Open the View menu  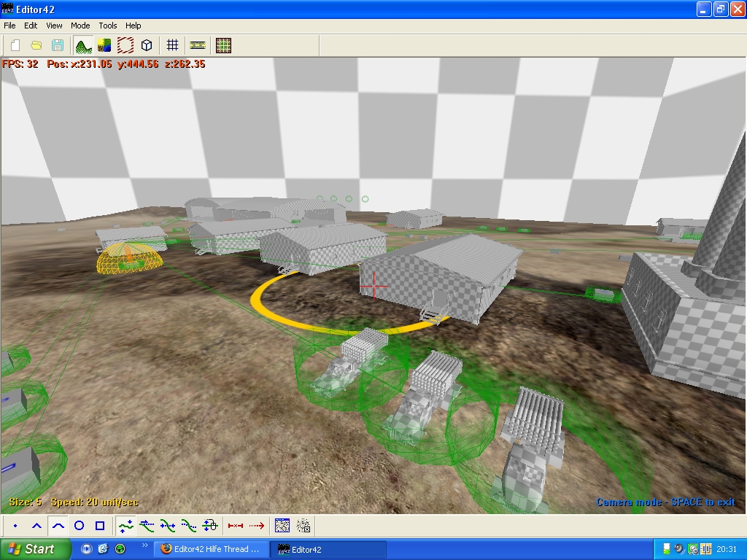point(54,26)
